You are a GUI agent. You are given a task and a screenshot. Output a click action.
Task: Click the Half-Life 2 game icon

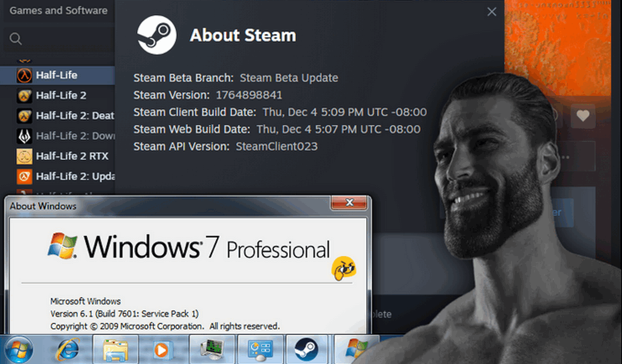[24, 95]
